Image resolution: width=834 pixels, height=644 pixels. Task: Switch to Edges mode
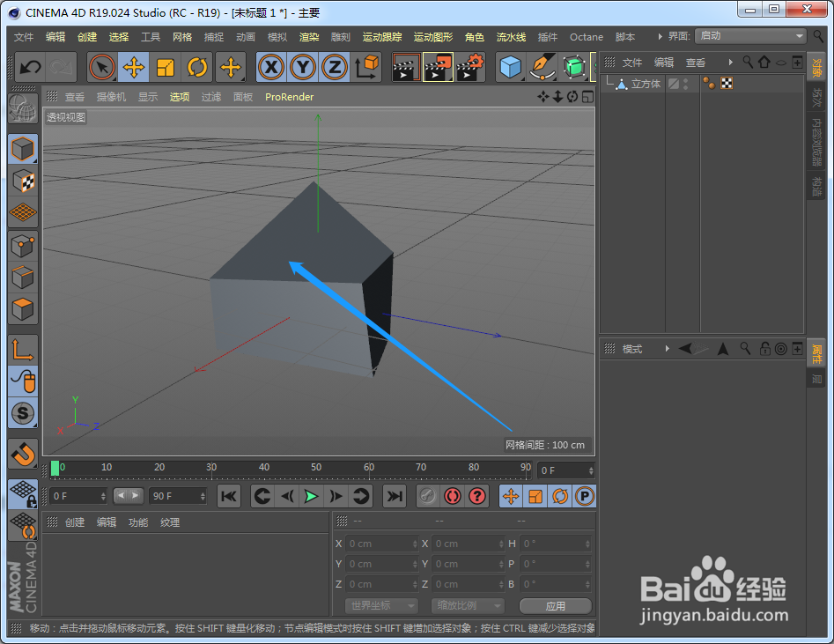click(23, 278)
